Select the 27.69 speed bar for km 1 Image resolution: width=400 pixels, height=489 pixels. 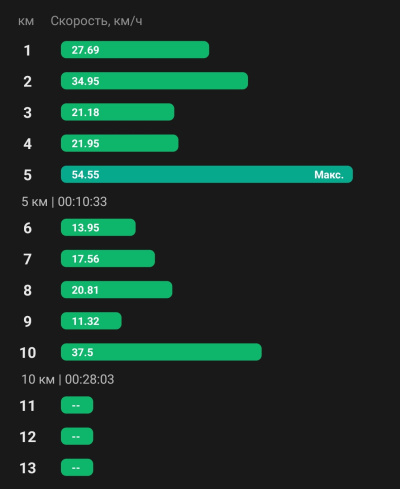click(x=135, y=50)
